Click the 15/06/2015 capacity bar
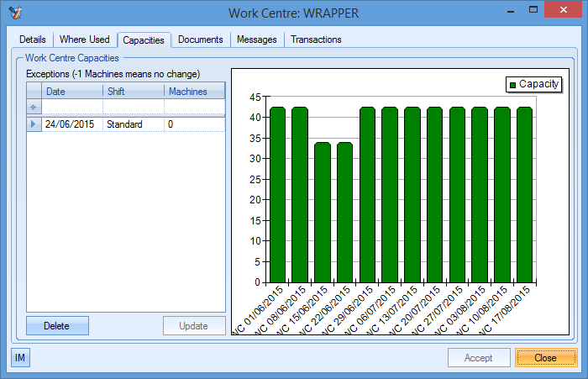 [322, 213]
